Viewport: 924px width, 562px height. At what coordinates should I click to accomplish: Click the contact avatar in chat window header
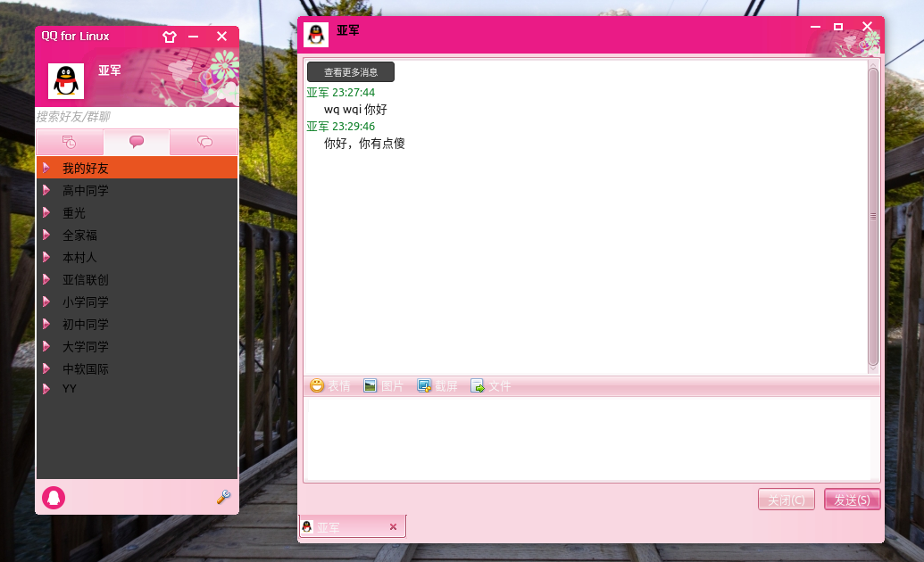pyautogui.click(x=316, y=35)
